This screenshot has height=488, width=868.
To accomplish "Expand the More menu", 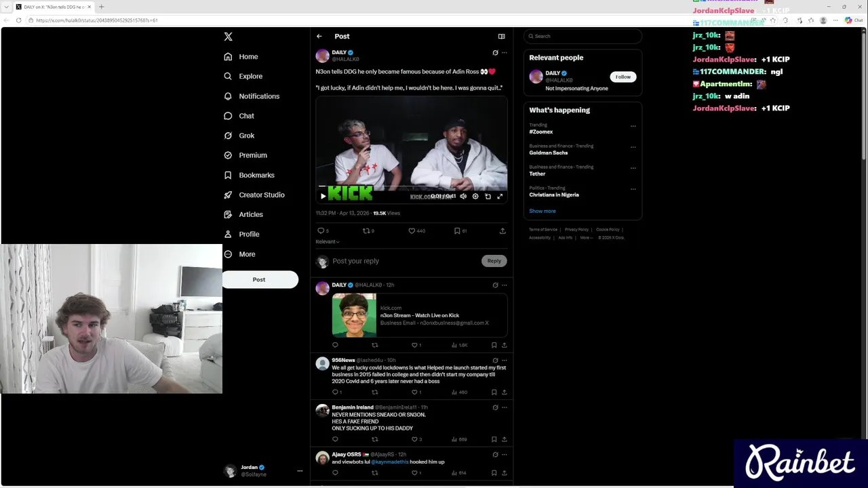I will pyautogui.click(x=239, y=254).
